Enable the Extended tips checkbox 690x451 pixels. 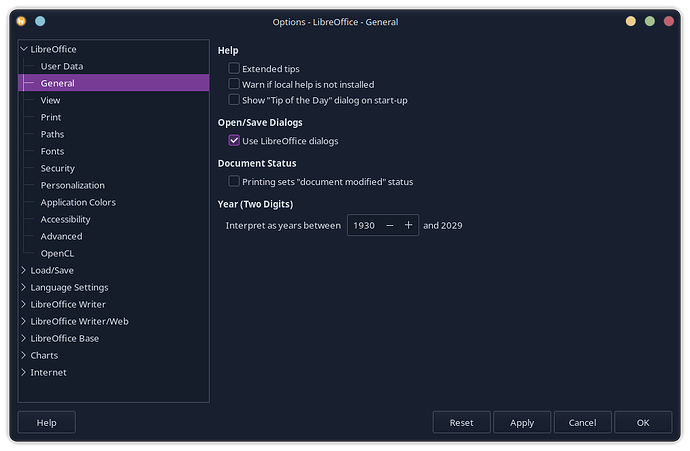point(234,68)
